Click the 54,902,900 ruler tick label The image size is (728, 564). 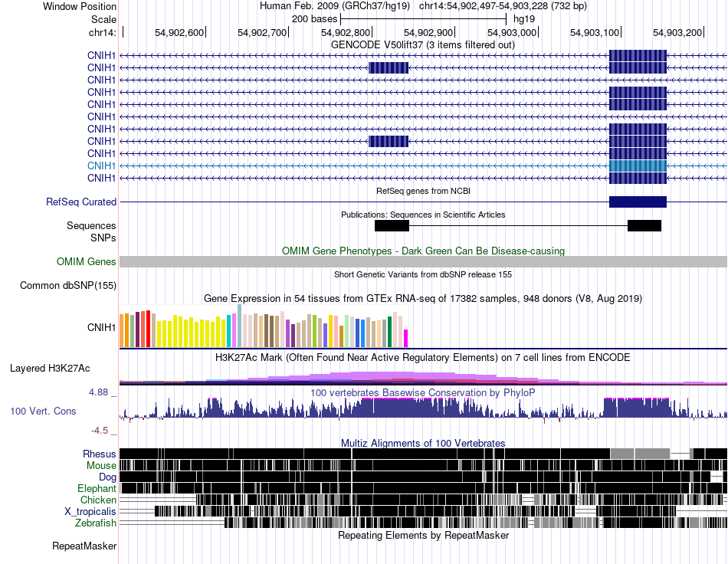pos(428,32)
